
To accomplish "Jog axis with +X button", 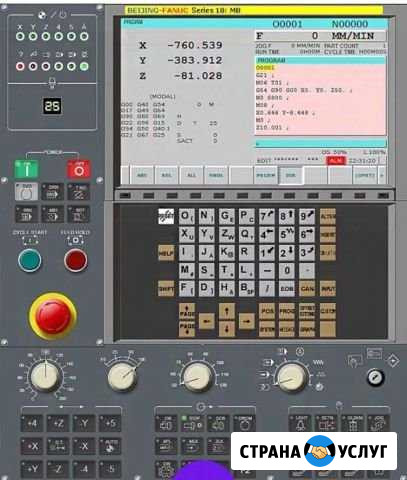I will click(x=32, y=446).
